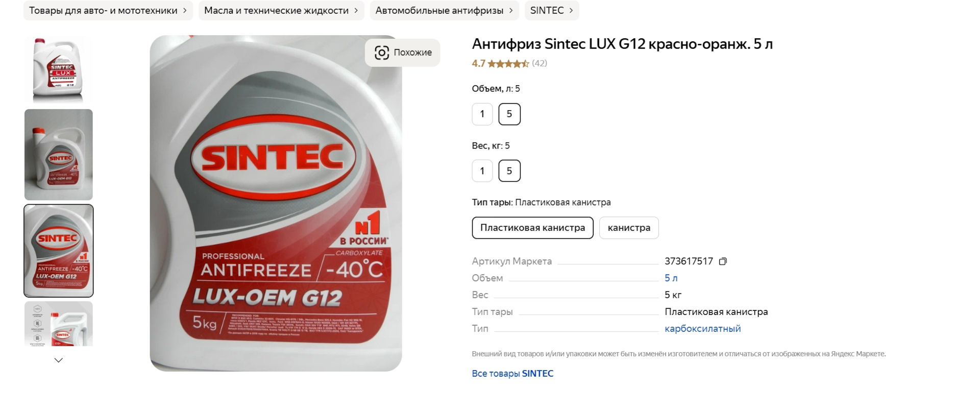This screenshot has height=393, width=980.
Task: Follow the 'карбоксилатный' type link
Action: (x=702, y=329)
